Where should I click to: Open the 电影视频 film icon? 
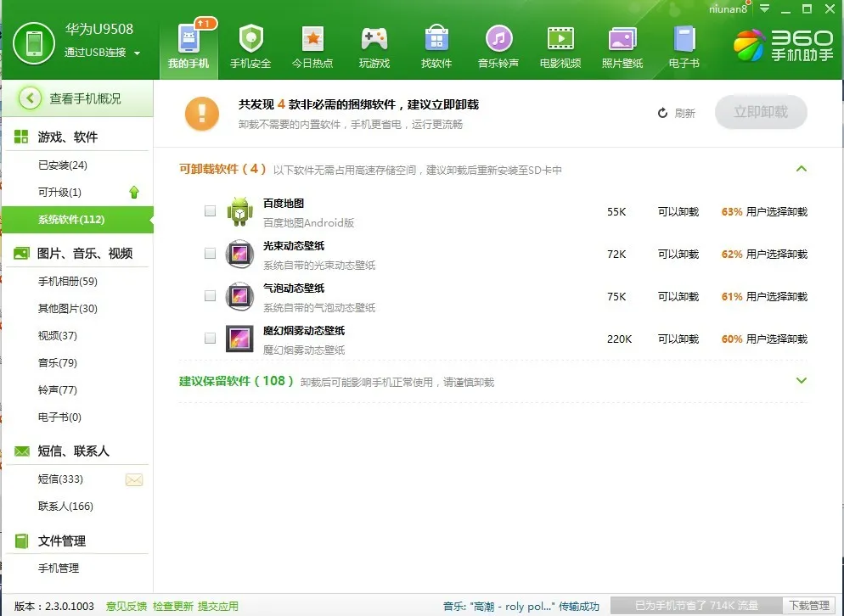coord(560,39)
